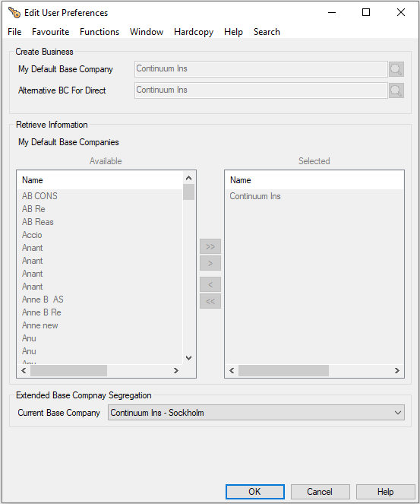Click the Alternative BC For Direct field
This screenshot has width=420, height=504.
point(261,90)
